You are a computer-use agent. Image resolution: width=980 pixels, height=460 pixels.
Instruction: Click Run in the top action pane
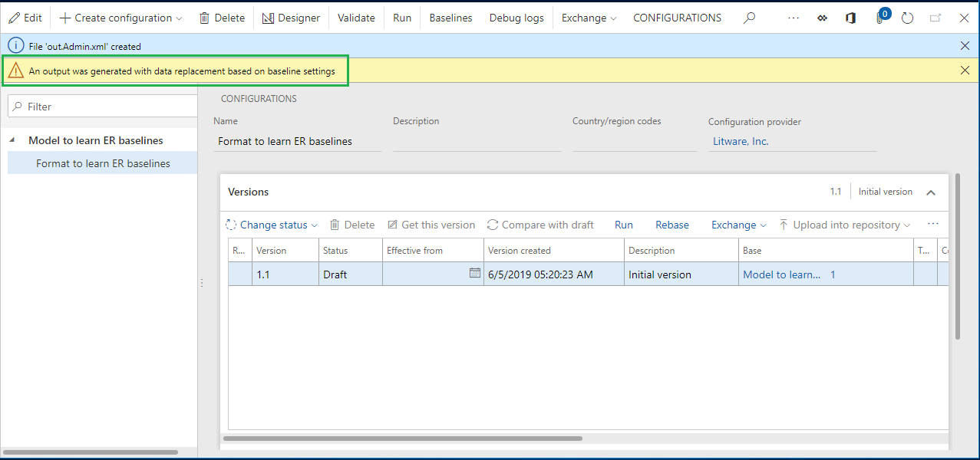402,18
